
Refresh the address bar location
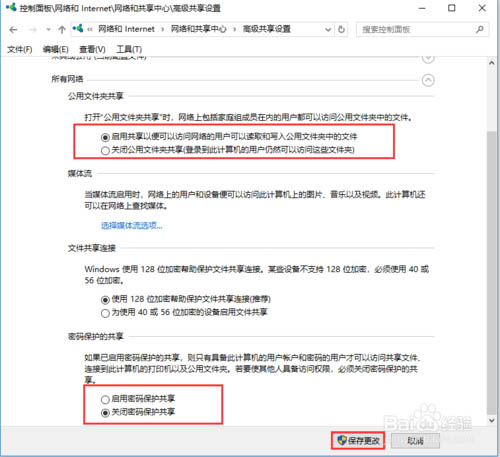[x=341, y=30]
